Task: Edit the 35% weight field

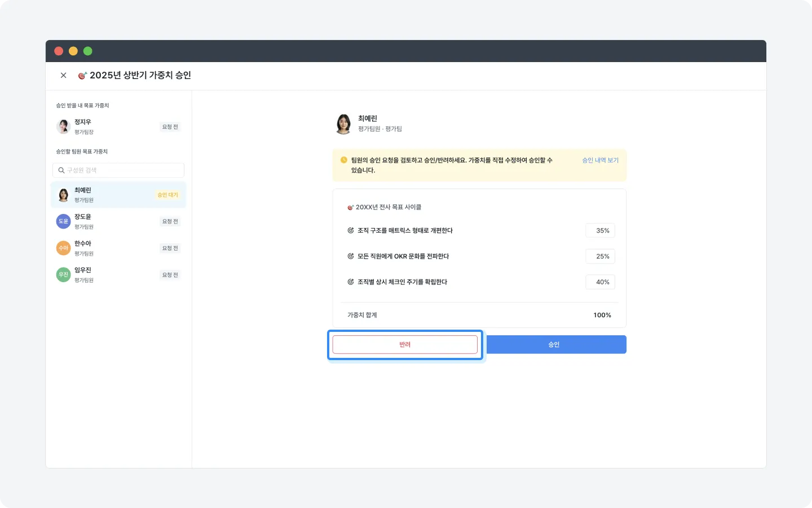Action: point(601,230)
